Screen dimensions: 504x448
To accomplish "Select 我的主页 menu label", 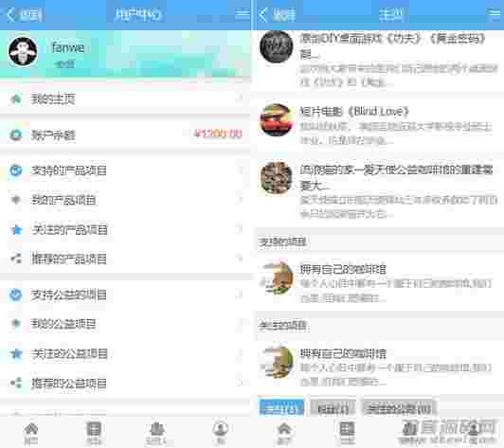I will point(53,99).
